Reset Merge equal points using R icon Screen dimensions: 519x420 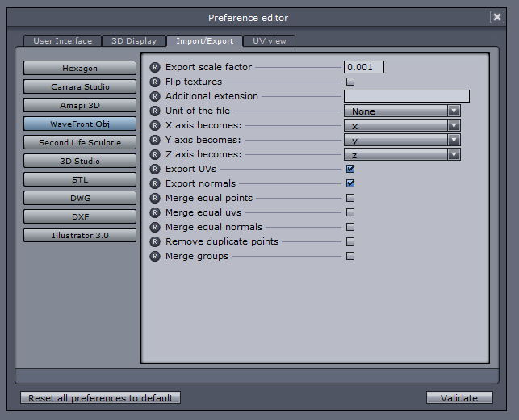tap(156, 198)
